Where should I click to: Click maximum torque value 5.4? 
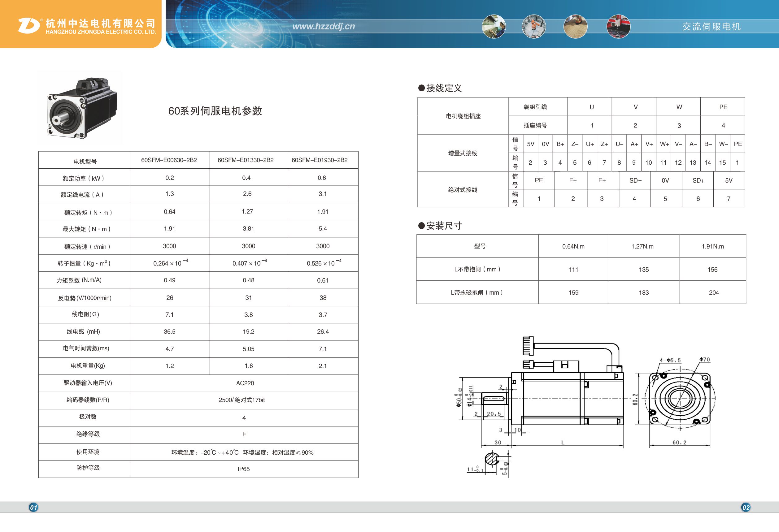[323, 228]
